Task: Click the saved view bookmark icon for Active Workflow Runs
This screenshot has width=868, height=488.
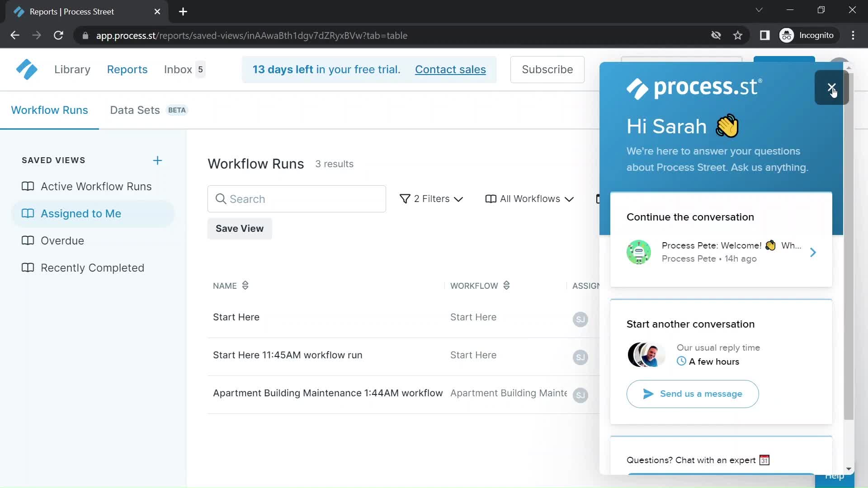Action: pos(28,186)
